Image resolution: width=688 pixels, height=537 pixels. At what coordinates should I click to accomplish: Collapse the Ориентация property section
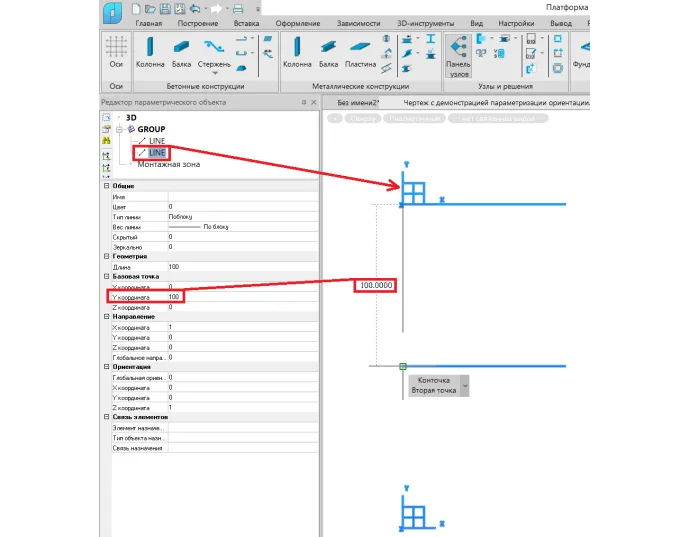106,366
